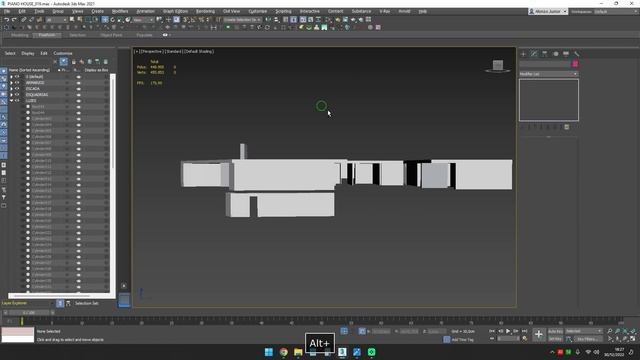Expand the ESCADA layer
The width and height of the screenshot is (640, 360).
click(x=11, y=89)
